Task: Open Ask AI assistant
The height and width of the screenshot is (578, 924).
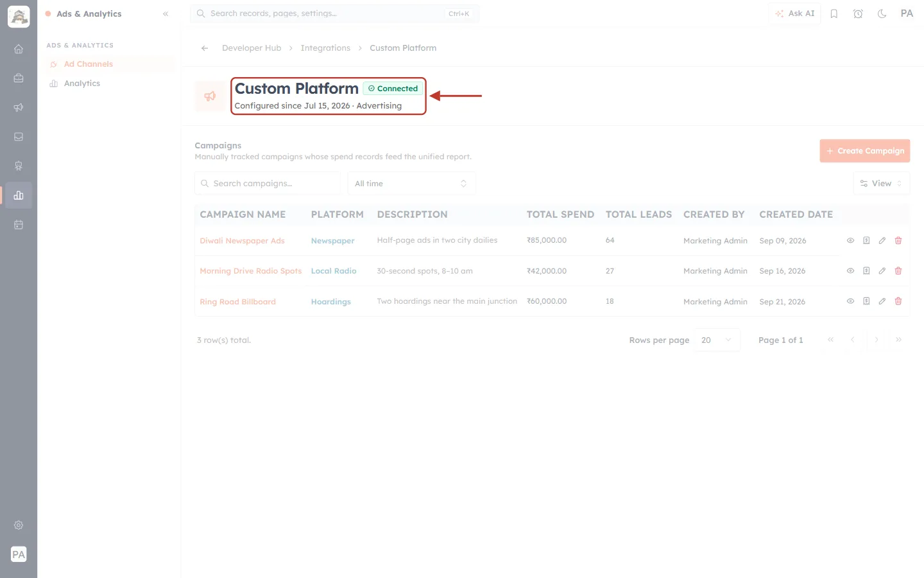Action: 794,13
